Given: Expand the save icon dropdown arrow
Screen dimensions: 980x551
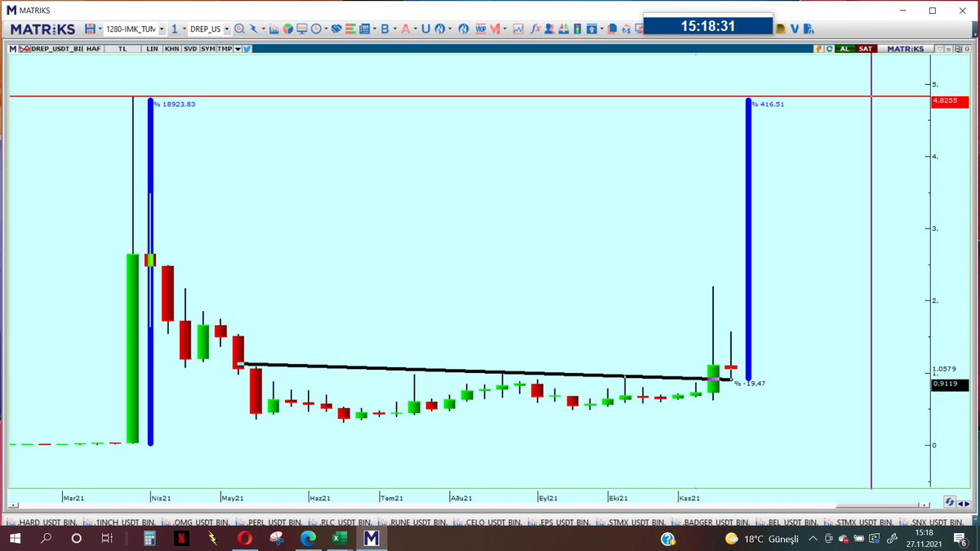Looking at the screenshot, I should click(x=100, y=29).
